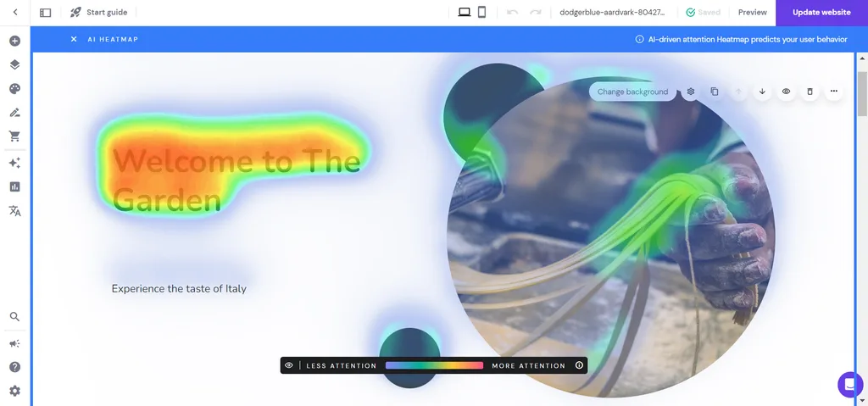Switch to mobile device view
The image size is (868, 406).
pyautogui.click(x=481, y=12)
